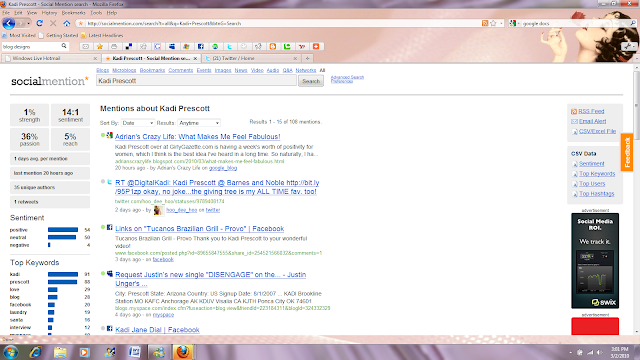Click the Kadi Prescott search input field
Screen dimensions: 640x360
pyautogui.click(x=196, y=81)
